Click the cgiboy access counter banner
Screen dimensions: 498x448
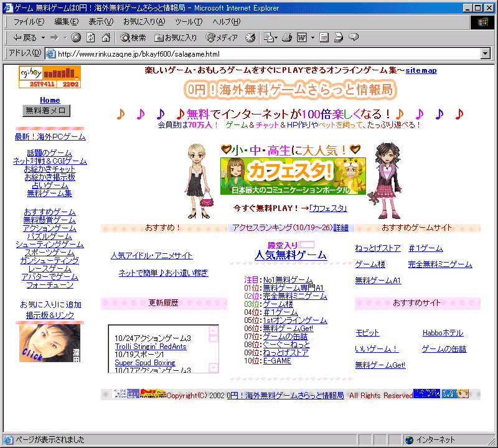50,77
